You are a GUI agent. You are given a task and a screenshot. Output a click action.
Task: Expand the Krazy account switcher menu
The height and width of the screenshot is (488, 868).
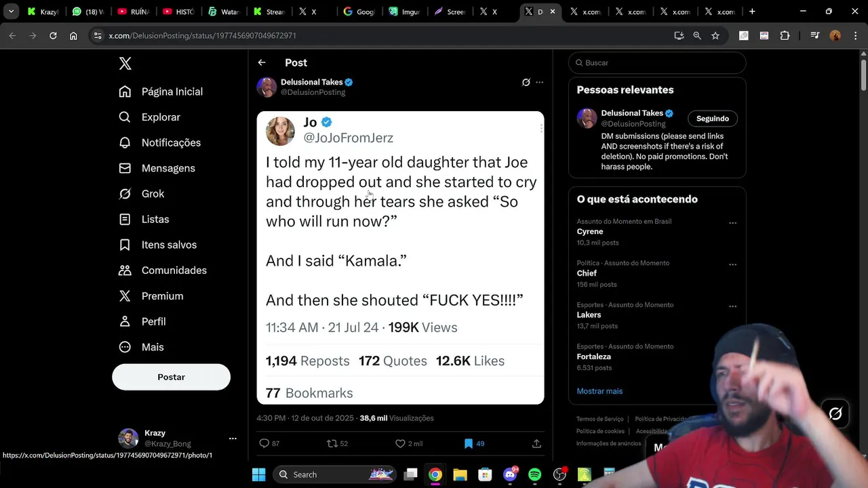(x=233, y=438)
